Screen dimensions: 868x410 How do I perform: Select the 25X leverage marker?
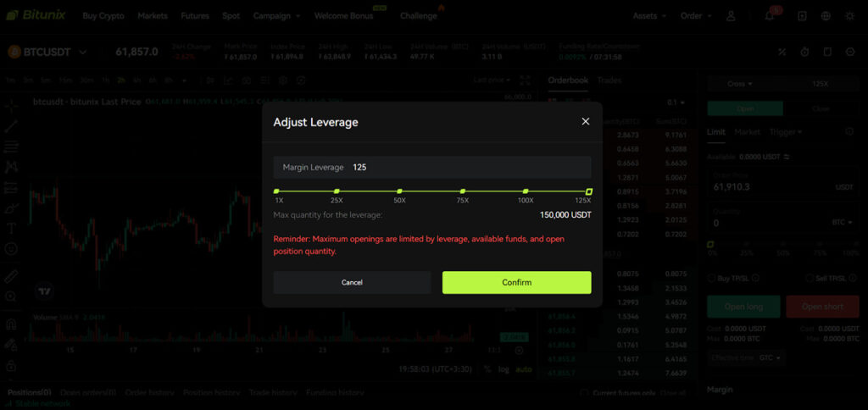pos(337,191)
